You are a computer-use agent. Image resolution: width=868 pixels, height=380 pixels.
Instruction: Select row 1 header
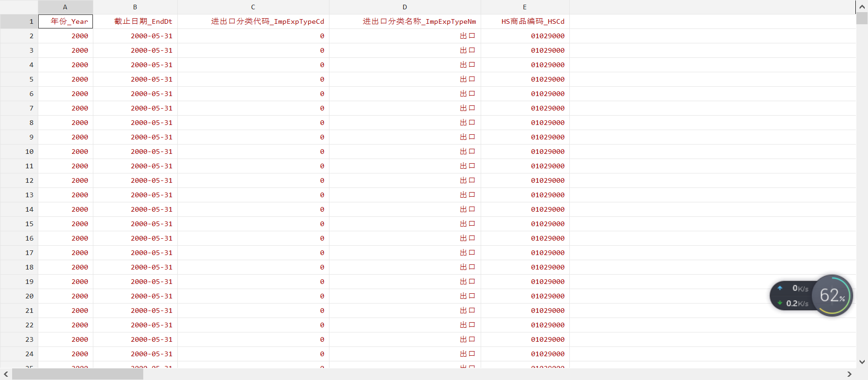tap(19, 21)
